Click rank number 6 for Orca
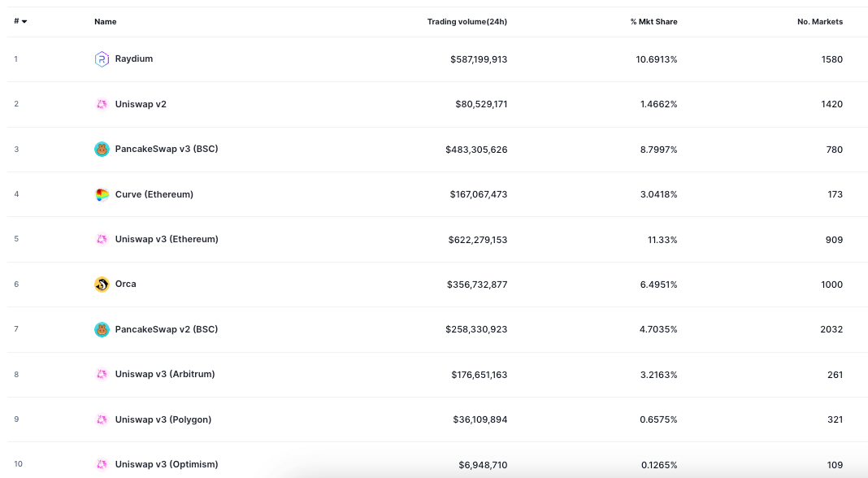Viewport: 868px width, 478px height. [16, 285]
